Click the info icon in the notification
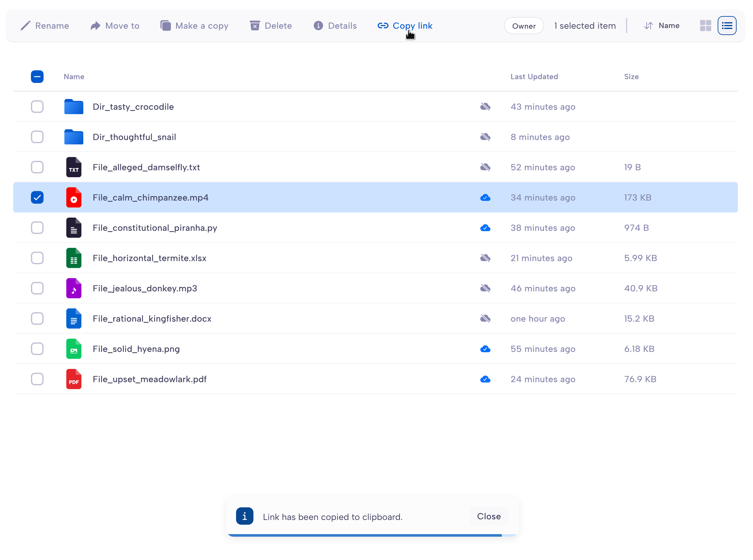 245,516
